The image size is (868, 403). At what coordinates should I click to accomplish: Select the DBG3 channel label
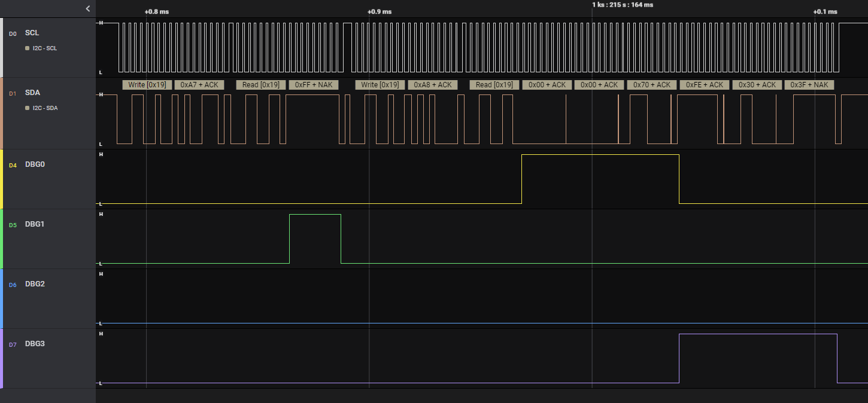(35, 344)
